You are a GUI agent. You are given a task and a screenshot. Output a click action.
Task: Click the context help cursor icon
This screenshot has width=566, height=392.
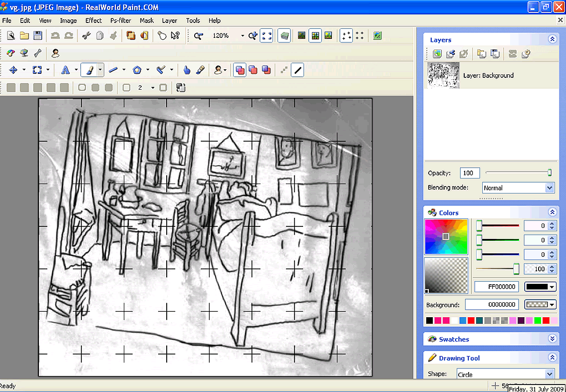tap(175, 35)
